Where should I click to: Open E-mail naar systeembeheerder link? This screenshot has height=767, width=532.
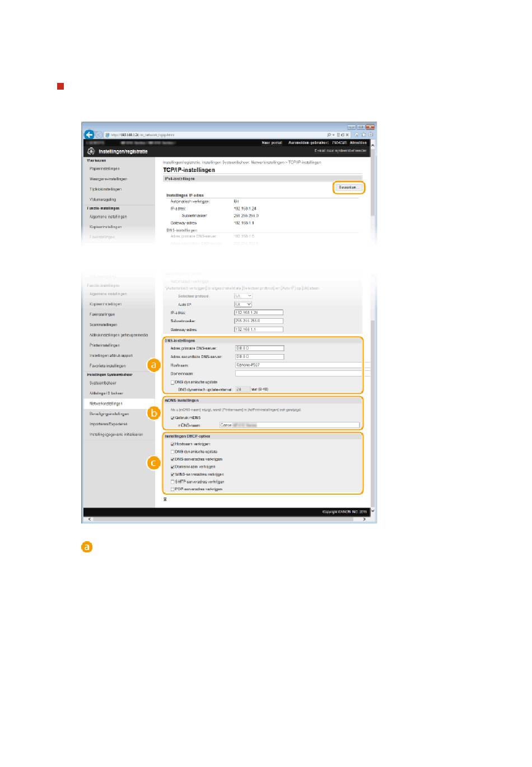click(x=340, y=151)
